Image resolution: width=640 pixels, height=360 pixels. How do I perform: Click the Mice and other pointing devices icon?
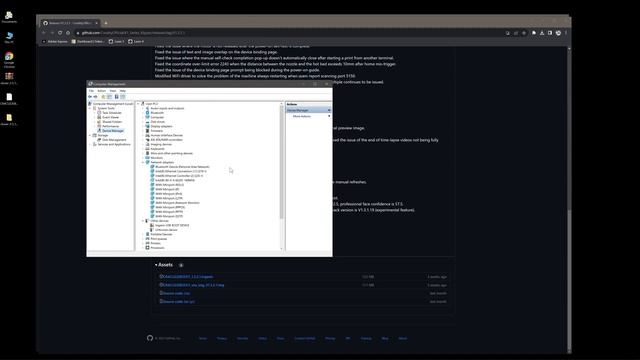[148, 153]
